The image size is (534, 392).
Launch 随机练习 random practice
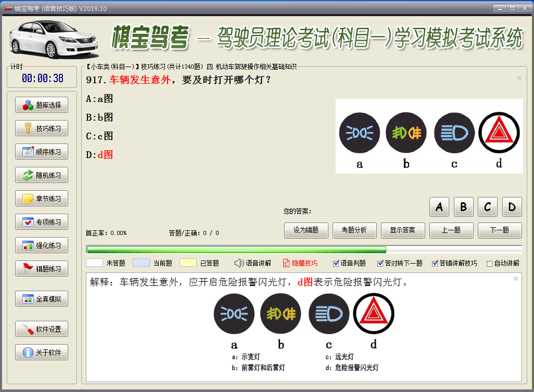coord(42,175)
